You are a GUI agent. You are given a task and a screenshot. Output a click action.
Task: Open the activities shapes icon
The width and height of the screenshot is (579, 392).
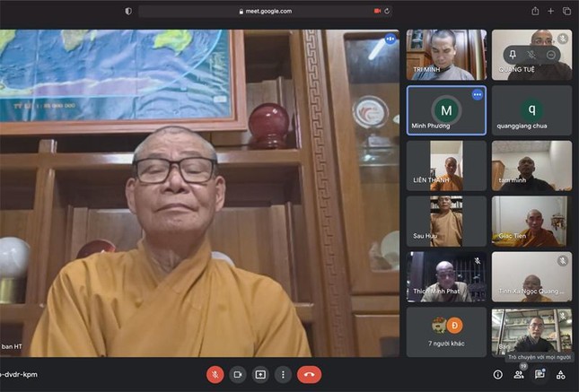click(561, 374)
